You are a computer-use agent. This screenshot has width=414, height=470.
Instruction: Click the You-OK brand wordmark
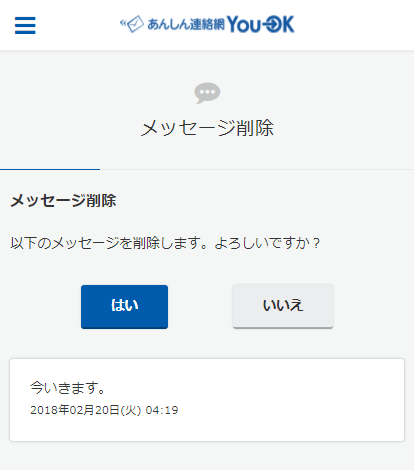coord(261,24)
